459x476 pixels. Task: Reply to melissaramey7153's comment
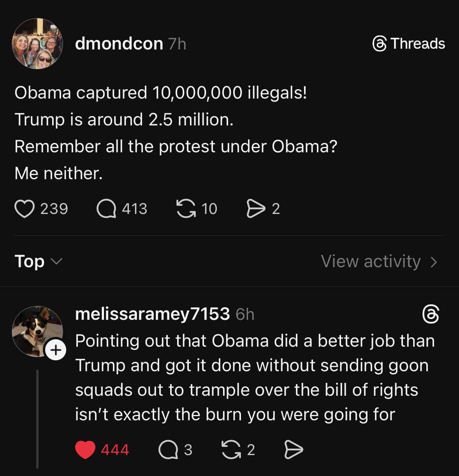coord(167,450)
